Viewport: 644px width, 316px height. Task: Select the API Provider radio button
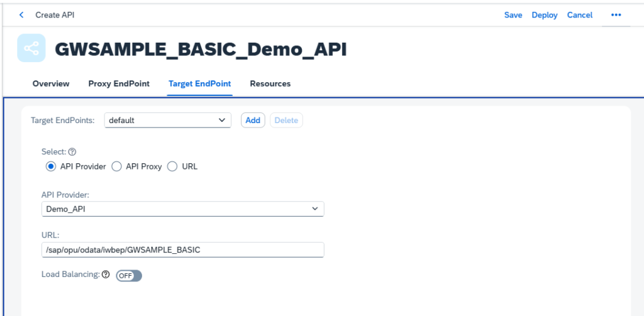pos(51,166)
